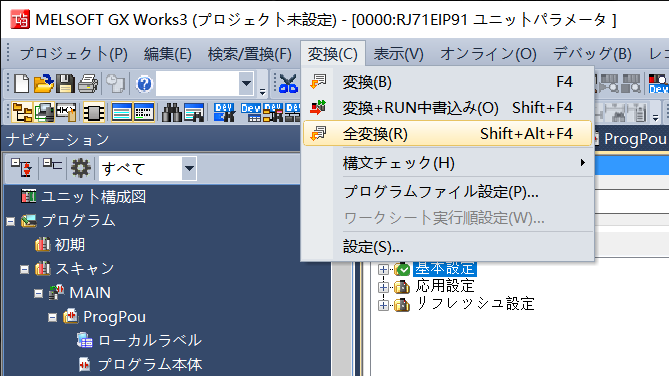Image resolution: width=669 pixels, height=376 pixels.
Task: Select 初期 in the navigation tree
Action: click(x=69, y=245)
